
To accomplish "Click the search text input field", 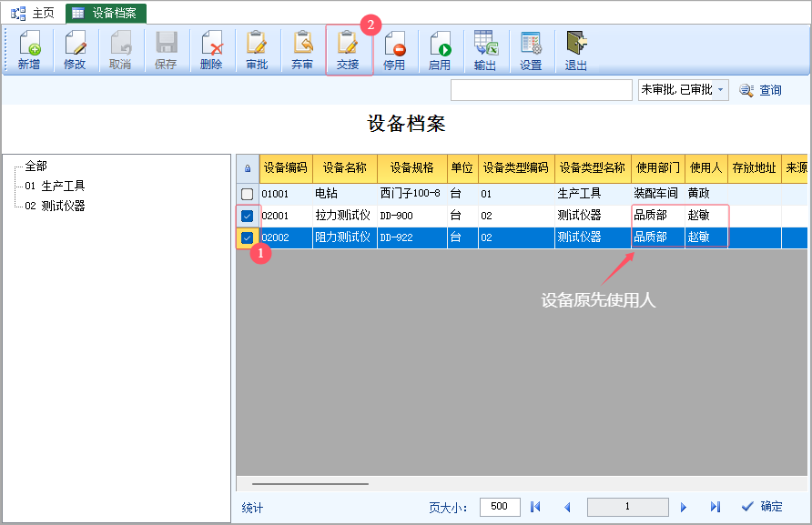I will pos(541,90).
